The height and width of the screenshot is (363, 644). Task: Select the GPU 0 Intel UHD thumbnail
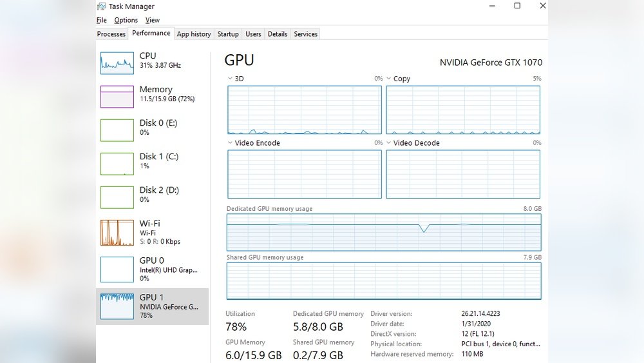click(117, 270)
